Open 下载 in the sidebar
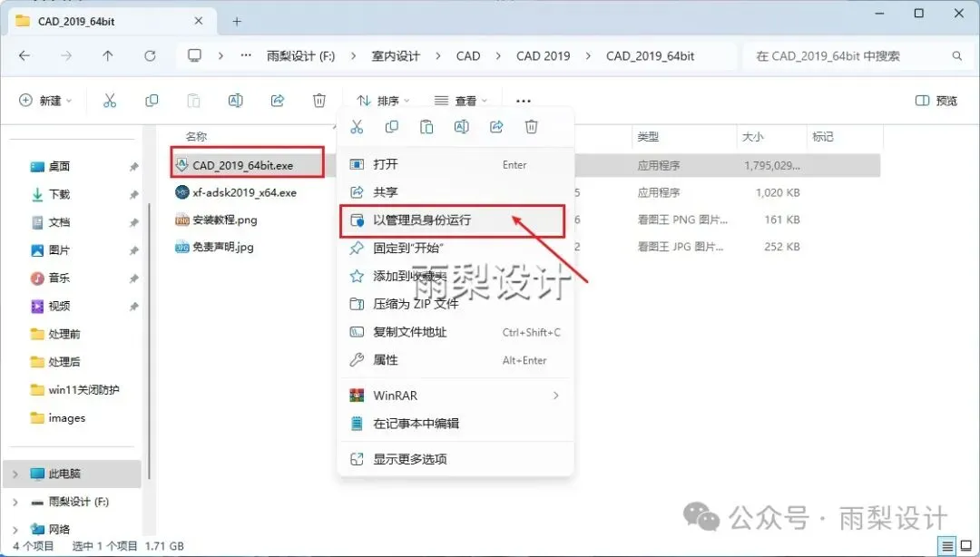This screenshot has height=557, width=980. point(59,194)
